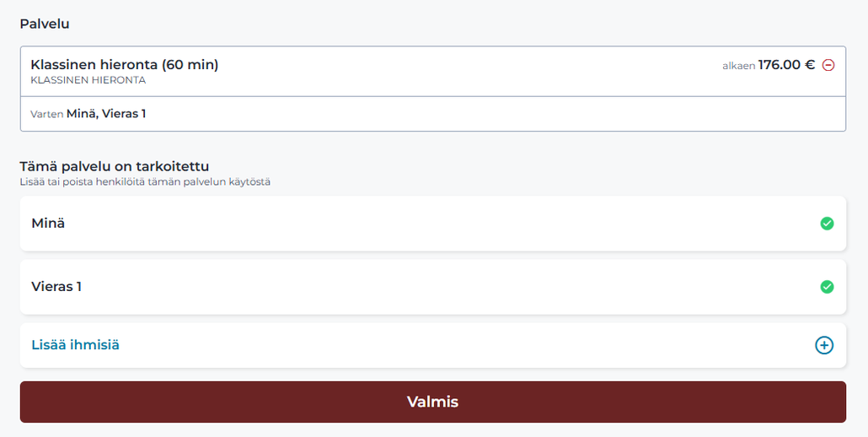Uncheck the green checkmark for Vieras 1

827,287
